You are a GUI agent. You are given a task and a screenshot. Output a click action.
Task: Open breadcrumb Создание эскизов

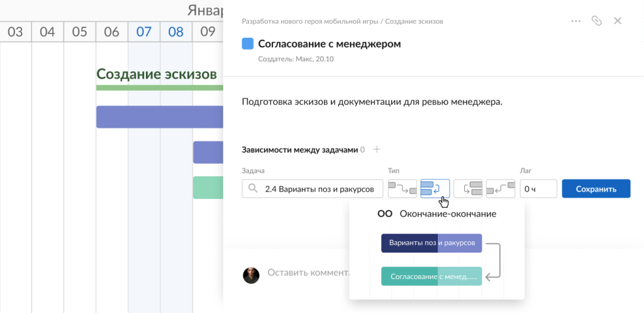414,21
